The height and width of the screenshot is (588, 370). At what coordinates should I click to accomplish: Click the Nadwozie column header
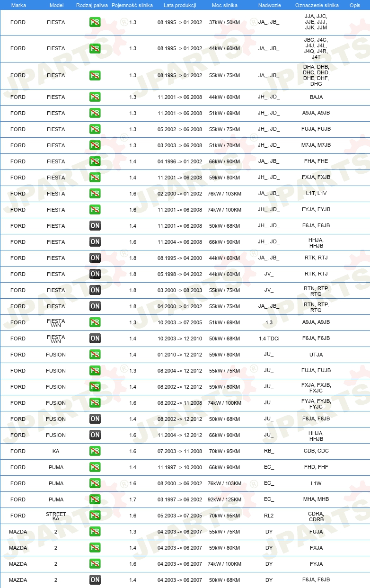pyautogui.click(x=269, y=5)
